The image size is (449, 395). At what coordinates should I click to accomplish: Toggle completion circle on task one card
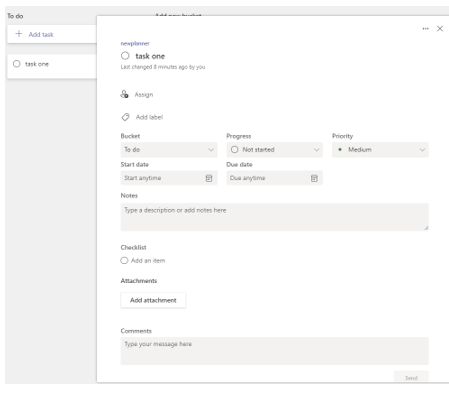pos(17,64)
